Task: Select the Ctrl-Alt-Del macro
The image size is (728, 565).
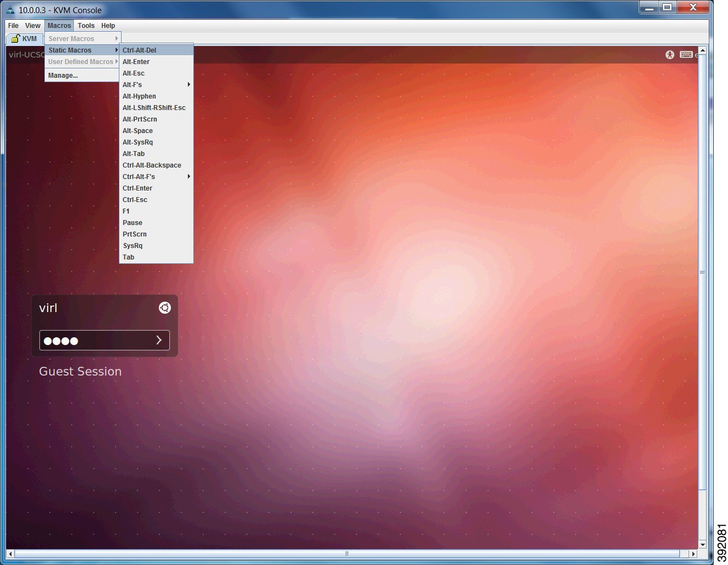Action: pyautogui.click(x=140, y=50)
